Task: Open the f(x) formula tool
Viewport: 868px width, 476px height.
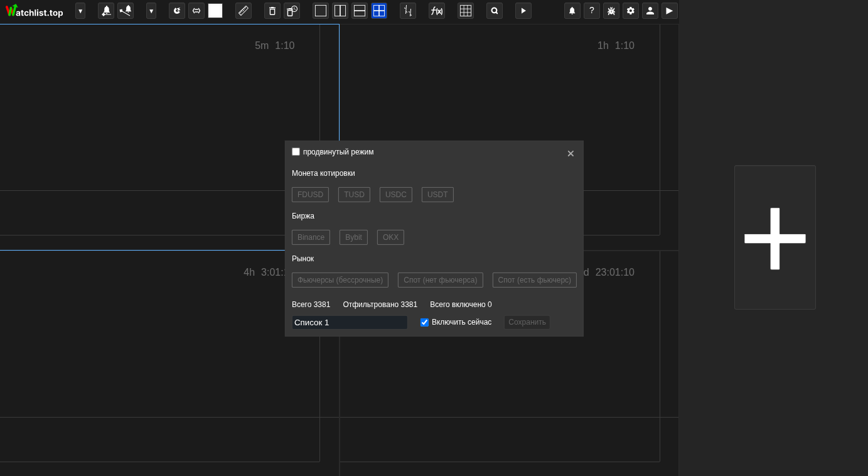Action: (437, 11)
